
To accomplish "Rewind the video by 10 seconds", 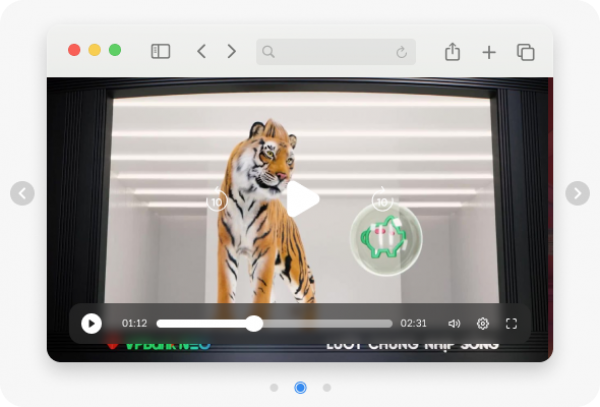I will coord(216,201).
